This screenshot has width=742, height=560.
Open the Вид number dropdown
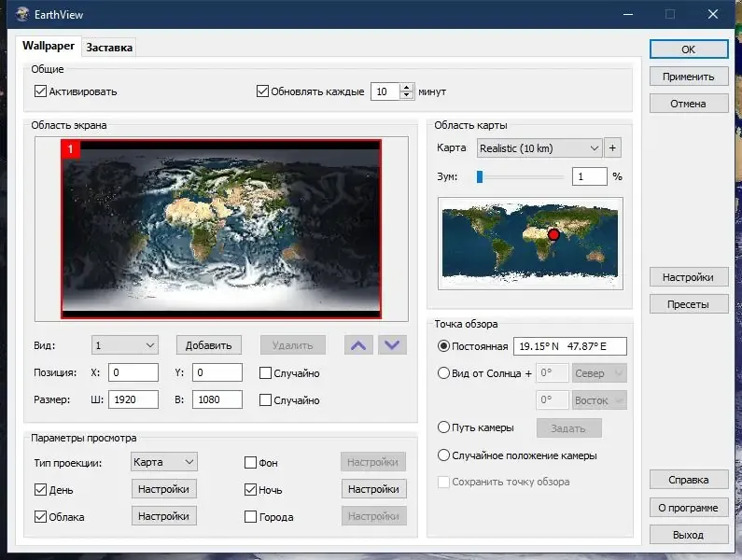[x=125, y=345]
